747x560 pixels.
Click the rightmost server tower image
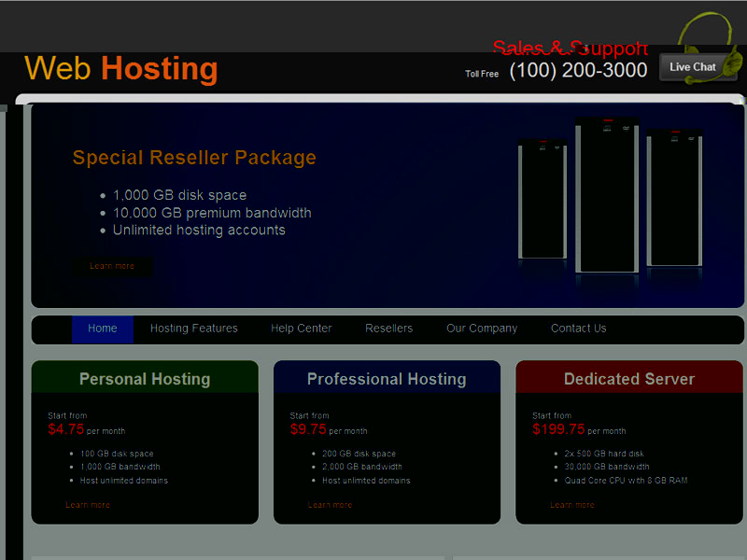(x=673, y=196)
